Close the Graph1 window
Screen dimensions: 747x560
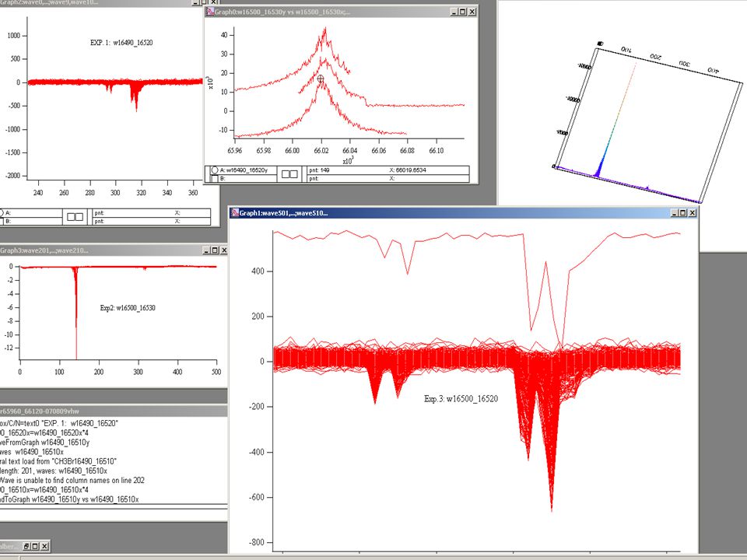point(693,213)
